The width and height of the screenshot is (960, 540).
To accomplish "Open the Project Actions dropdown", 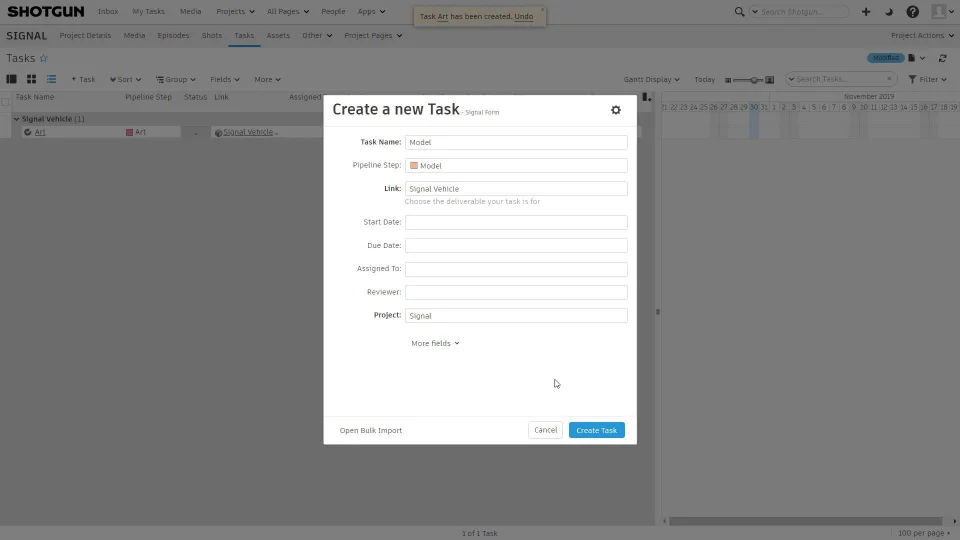I will click(x=922, y=36).
